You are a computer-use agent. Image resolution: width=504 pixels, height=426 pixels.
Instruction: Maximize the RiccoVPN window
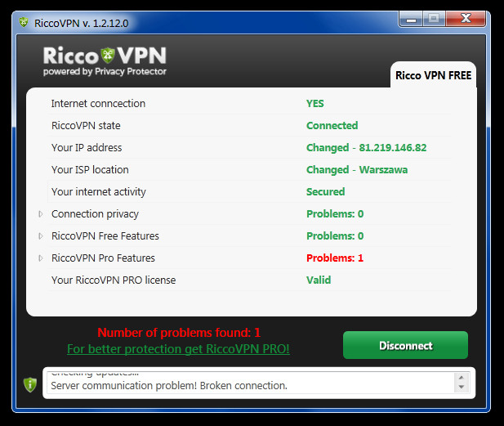coord(434,19)
